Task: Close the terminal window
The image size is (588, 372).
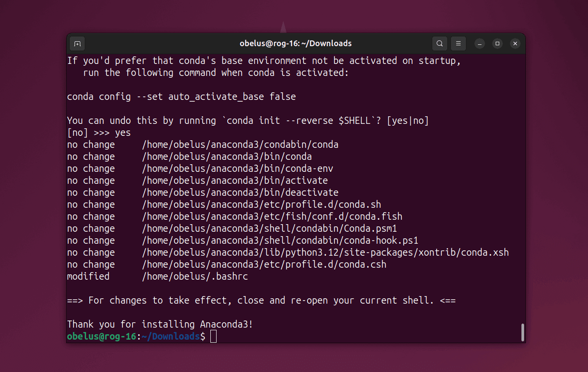Action: coord(515,44)
